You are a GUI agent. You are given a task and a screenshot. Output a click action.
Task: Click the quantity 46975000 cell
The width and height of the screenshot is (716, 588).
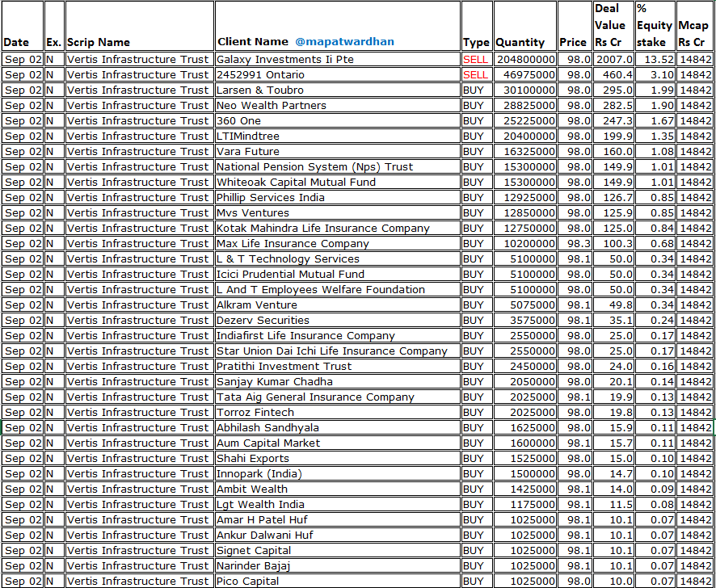click(x=525, y=75)
